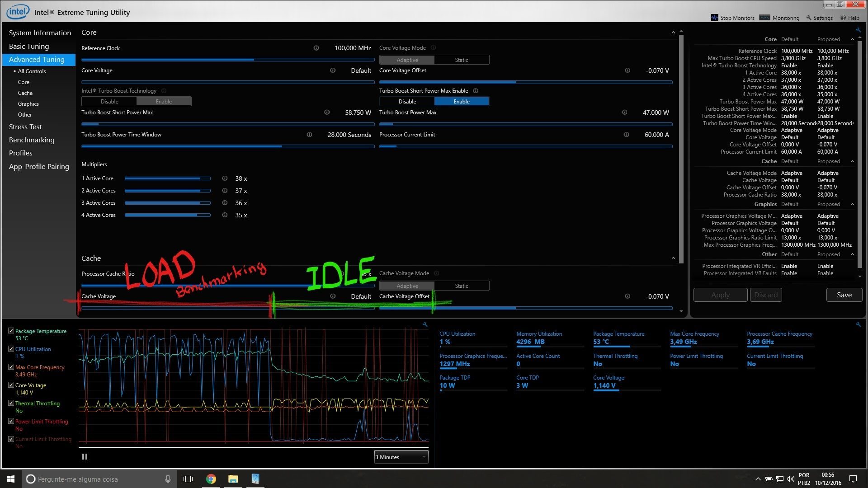Click info icon next to Reference Clock

click(x=316, y=48)
